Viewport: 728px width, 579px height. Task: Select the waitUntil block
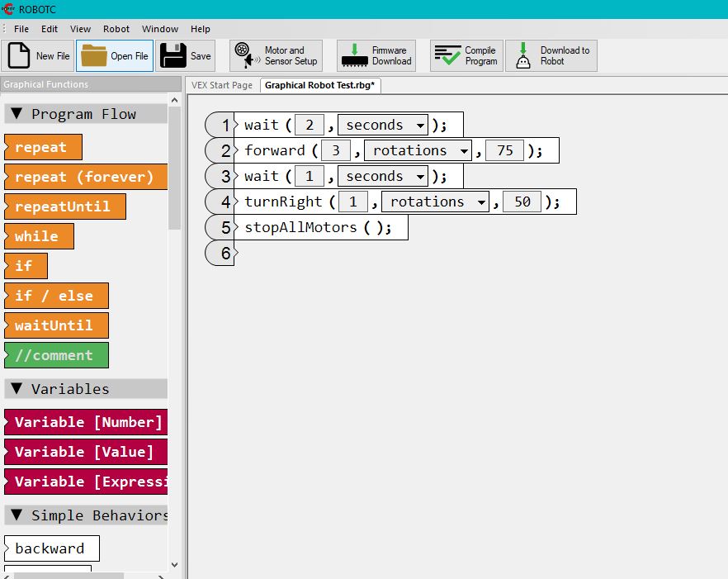[54, 325]
